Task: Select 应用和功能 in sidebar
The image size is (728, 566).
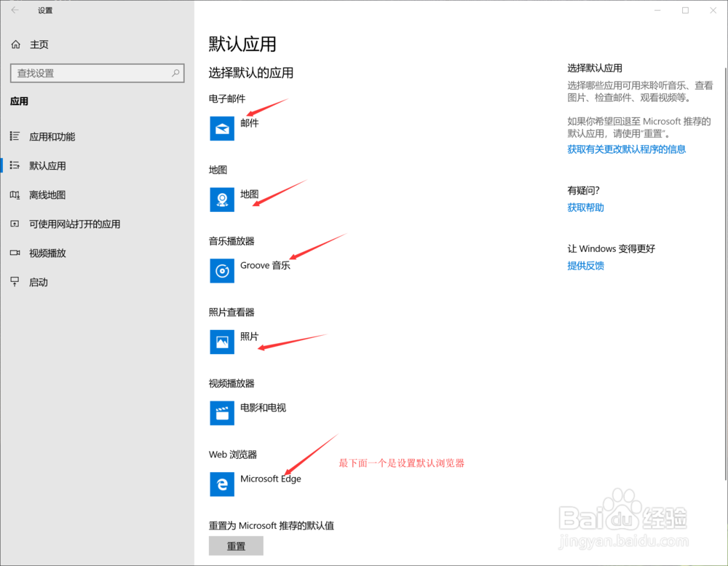Action: click(52, 137)
